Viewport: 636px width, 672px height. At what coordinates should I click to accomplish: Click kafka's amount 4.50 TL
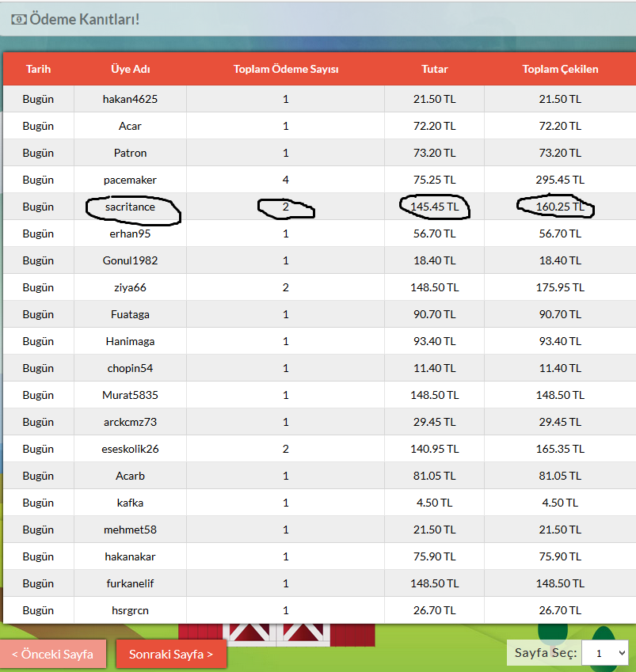(x=435, y=503)
